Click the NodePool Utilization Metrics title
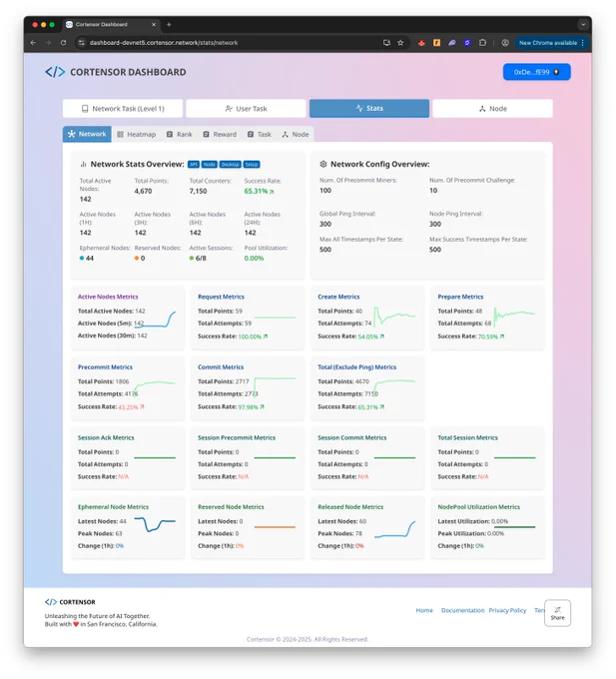616x679 pixels. click(x=479, y=506)
